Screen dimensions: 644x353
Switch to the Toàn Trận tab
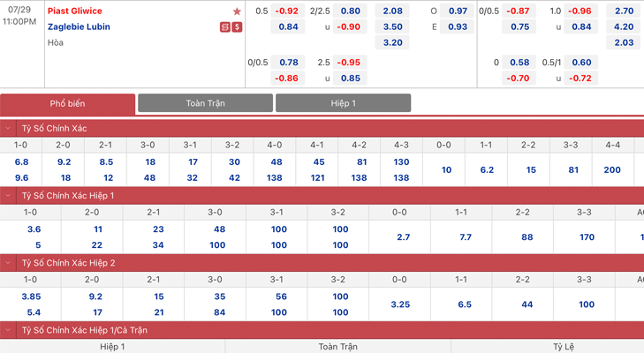(x=205, y=103)
